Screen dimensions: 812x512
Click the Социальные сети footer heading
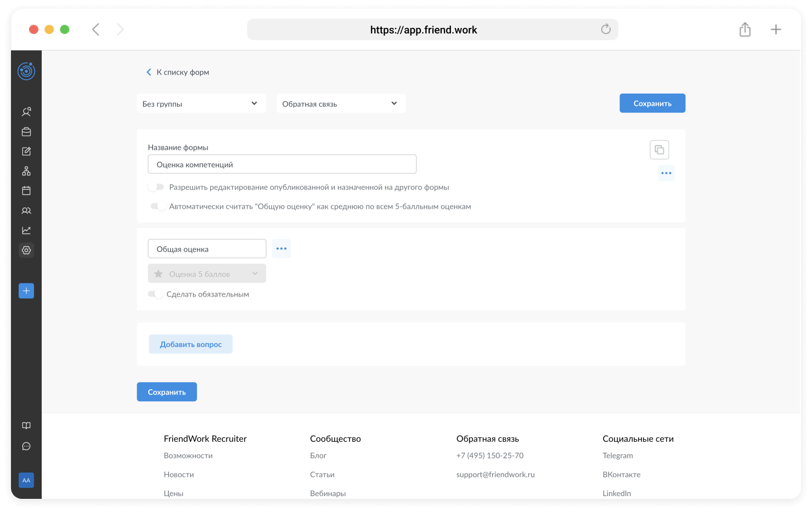[x=638, y=439]
